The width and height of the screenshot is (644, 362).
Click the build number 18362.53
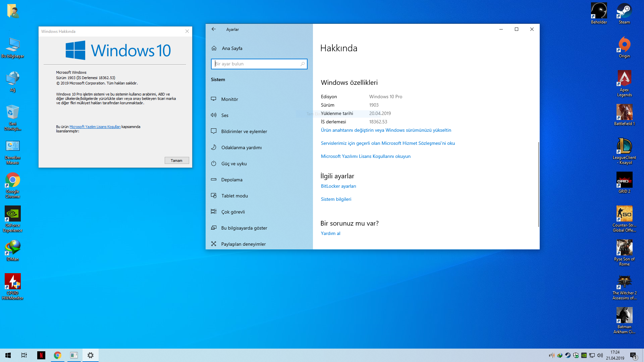pos(378,122)
